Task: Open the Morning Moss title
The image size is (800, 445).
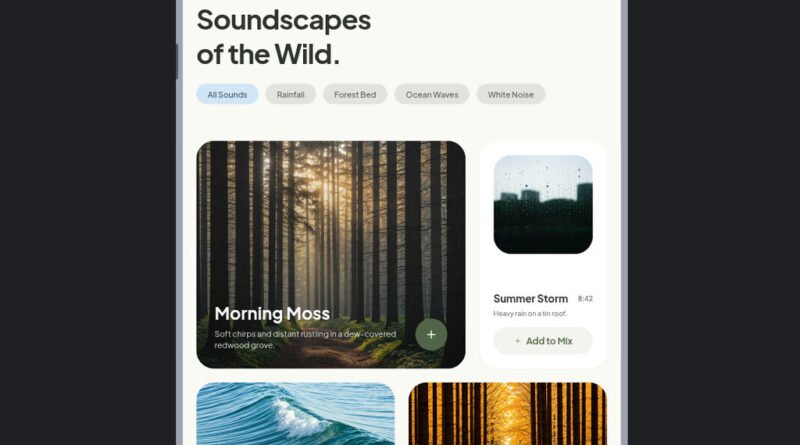Action: (272, 313)
